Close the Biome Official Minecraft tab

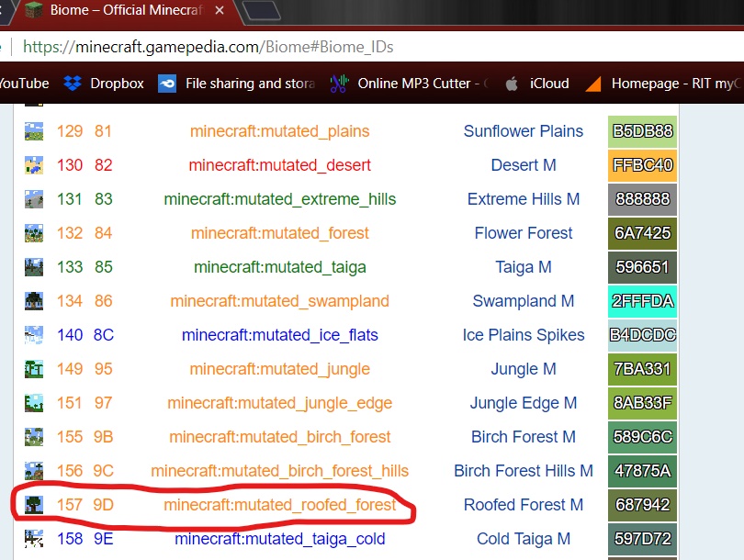[x=220, y=10]
